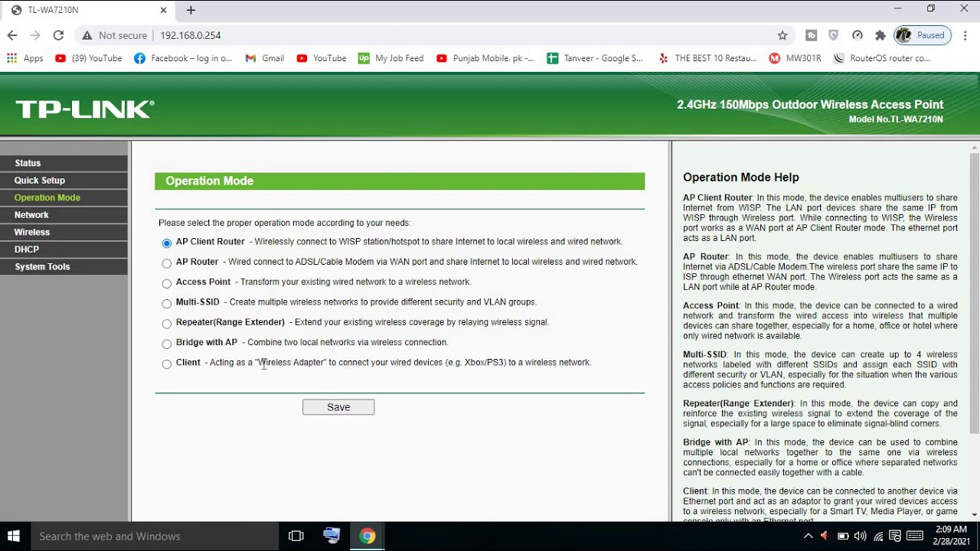Open the Tanveer Google Sheets bookmark
The width and height of the screenshot is (980, 551).
[x=596, y=58]
